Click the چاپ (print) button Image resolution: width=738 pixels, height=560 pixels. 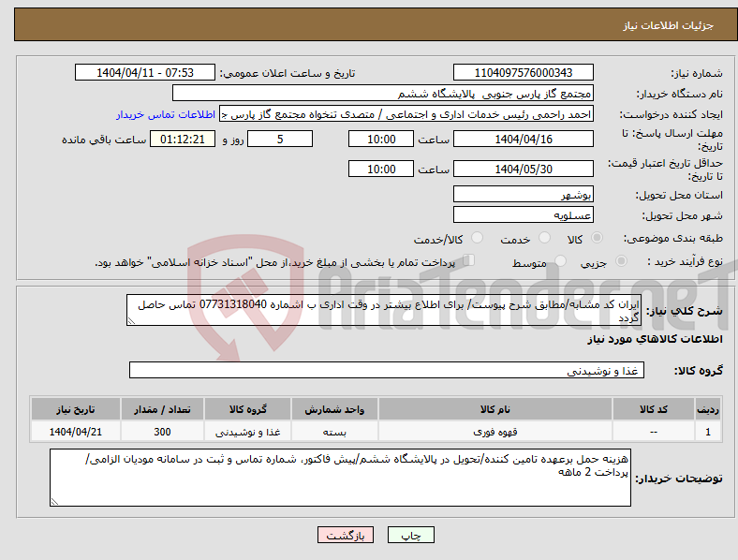coord(410,535)
